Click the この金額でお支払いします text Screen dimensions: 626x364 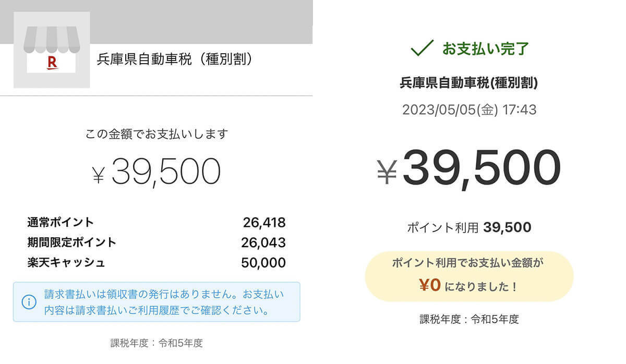pos(156,134)
